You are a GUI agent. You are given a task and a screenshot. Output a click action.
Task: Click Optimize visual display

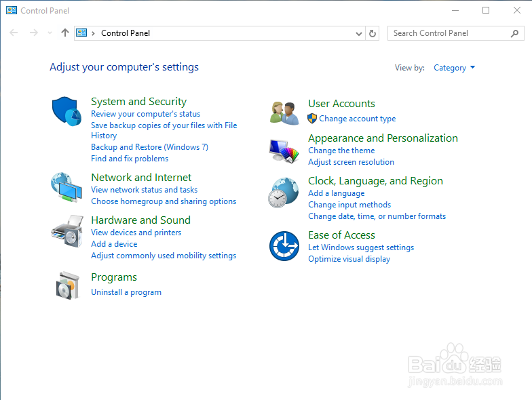point(349,259)
